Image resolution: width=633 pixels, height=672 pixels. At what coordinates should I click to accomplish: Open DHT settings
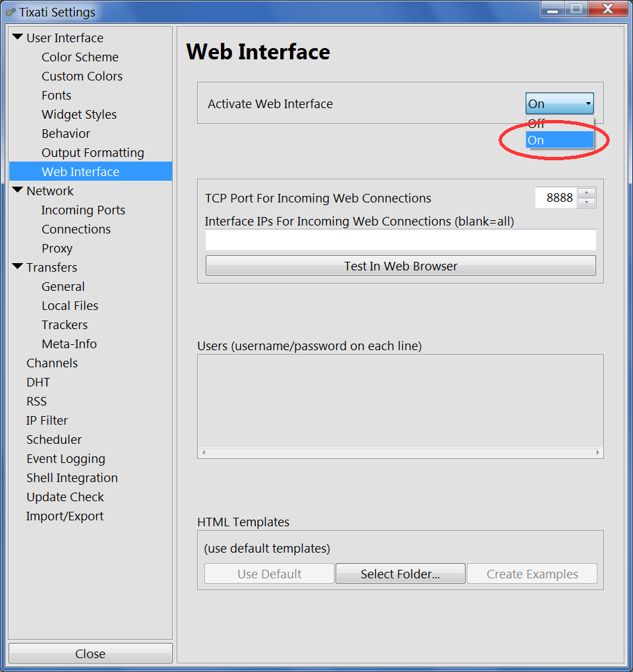point(38,382)
